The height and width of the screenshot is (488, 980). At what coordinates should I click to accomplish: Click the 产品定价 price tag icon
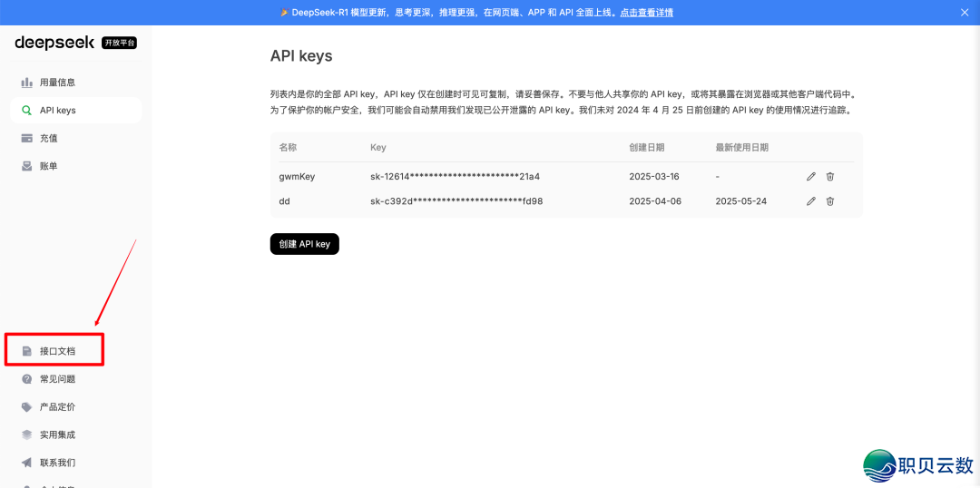click(27, 407)
